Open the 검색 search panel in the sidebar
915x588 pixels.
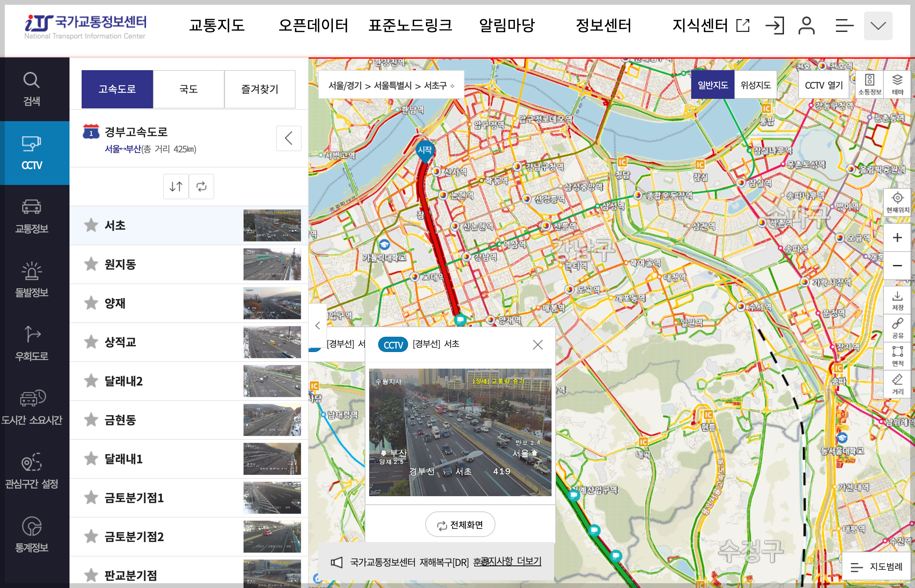[x=31, y=89]
